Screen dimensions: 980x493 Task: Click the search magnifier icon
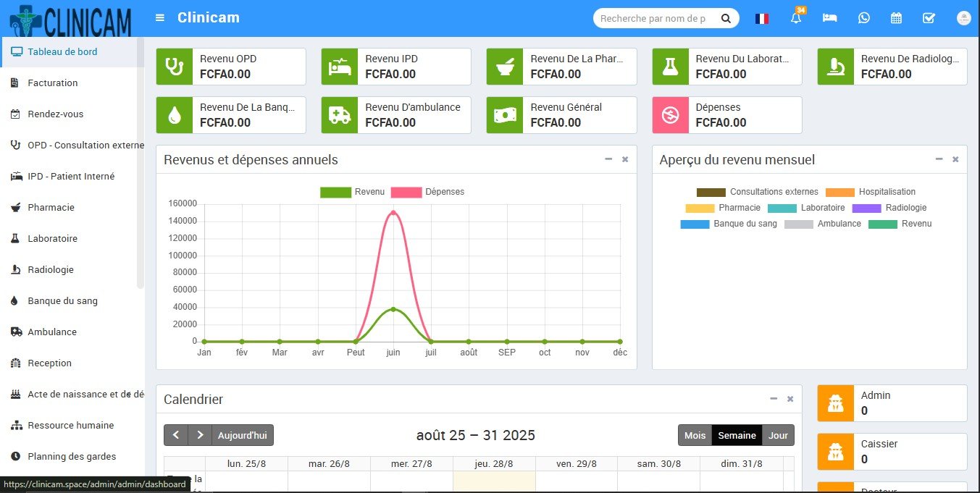point(726,19)
